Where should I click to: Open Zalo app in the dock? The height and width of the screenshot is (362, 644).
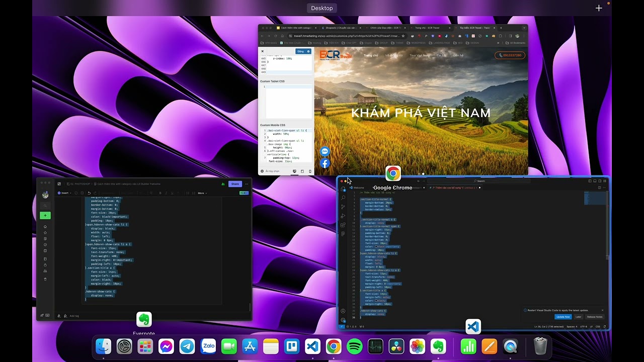point(208,346)
